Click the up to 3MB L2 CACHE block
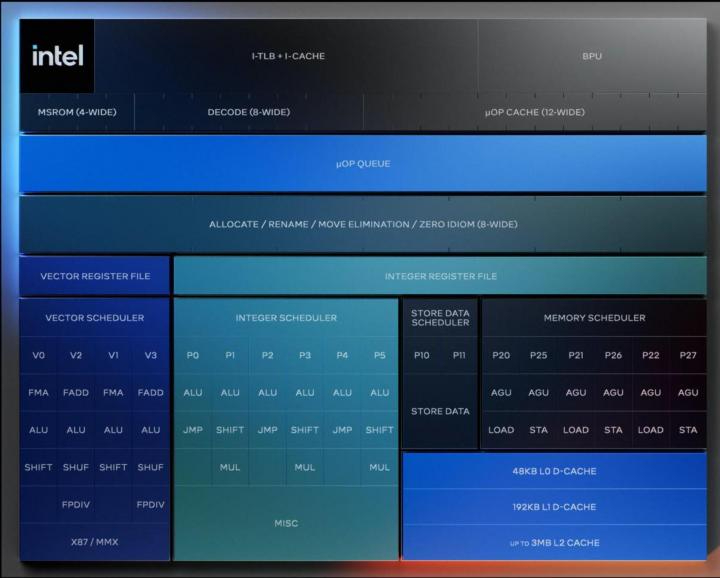Image resolution: width=720 pixels, height=578 pixels. 554,543
